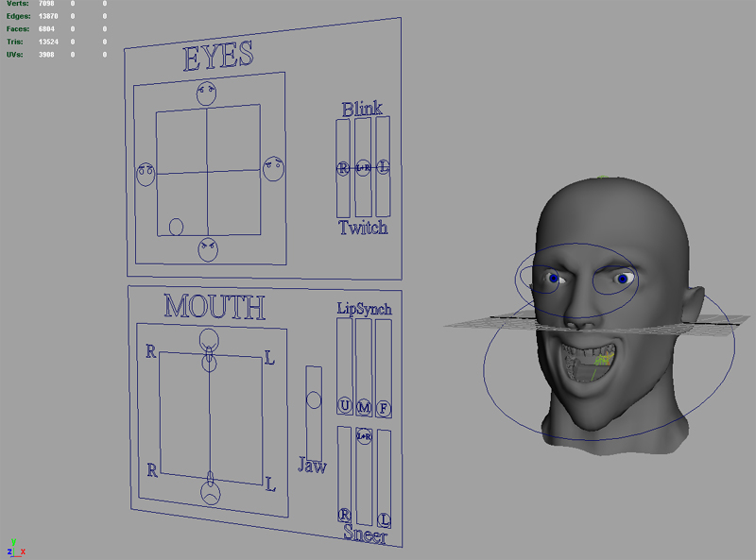Select the U LipSynch control
Viewport: 756px width, 560px height.
tap(344, 403)
